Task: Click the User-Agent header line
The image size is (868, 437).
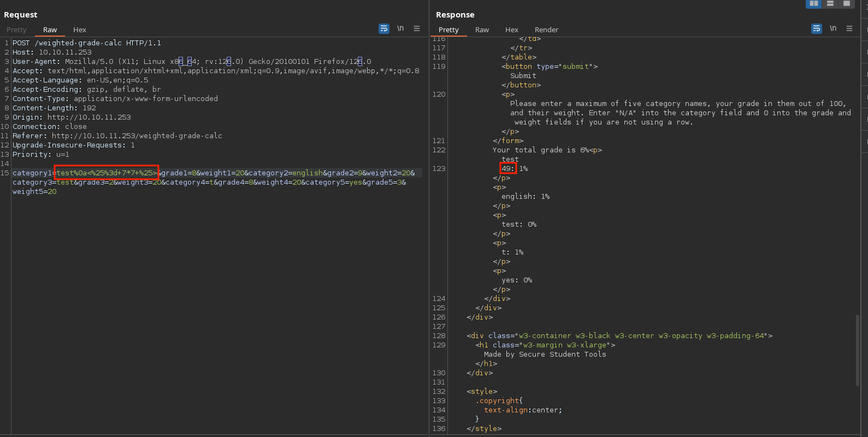Action: pos(192,61)
